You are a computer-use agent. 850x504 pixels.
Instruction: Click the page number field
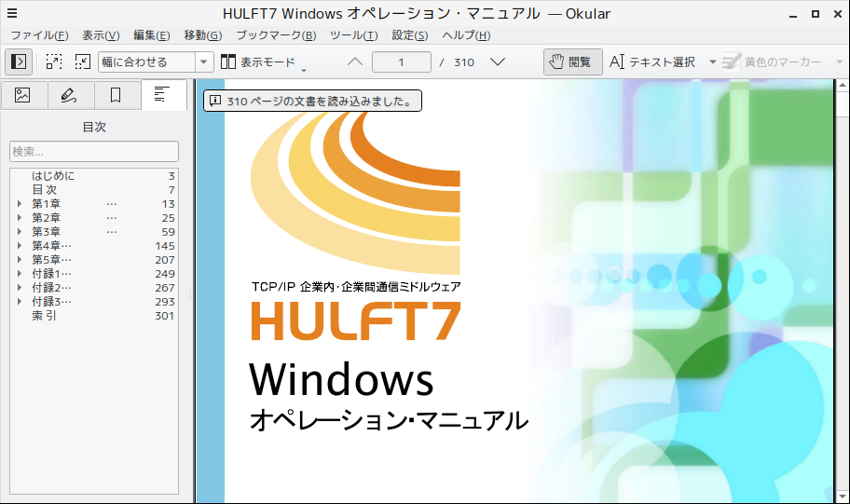(402, 61)
